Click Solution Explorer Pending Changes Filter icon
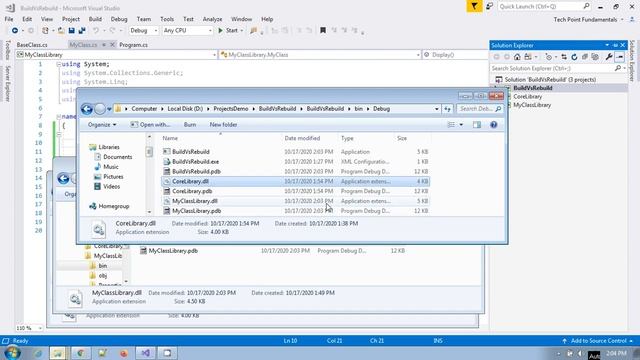640x360 pixels. (x=549, y=57)
